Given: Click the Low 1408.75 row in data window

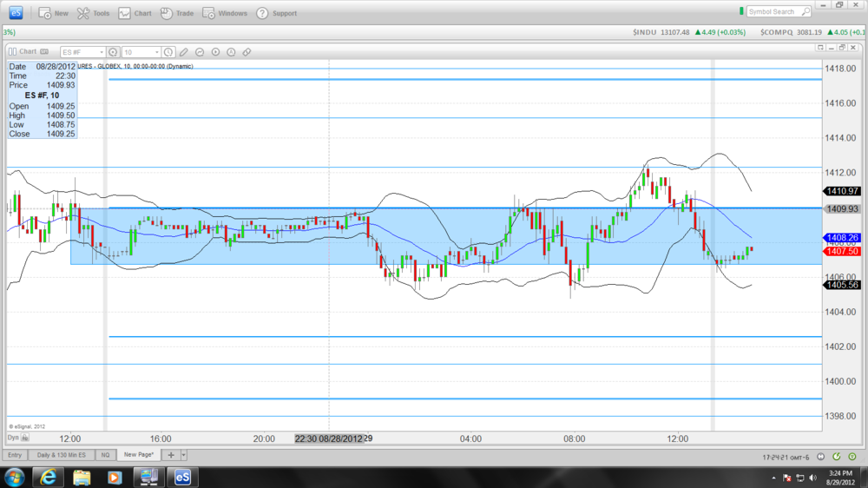Looking at the screenshot, I should (42, 125).
